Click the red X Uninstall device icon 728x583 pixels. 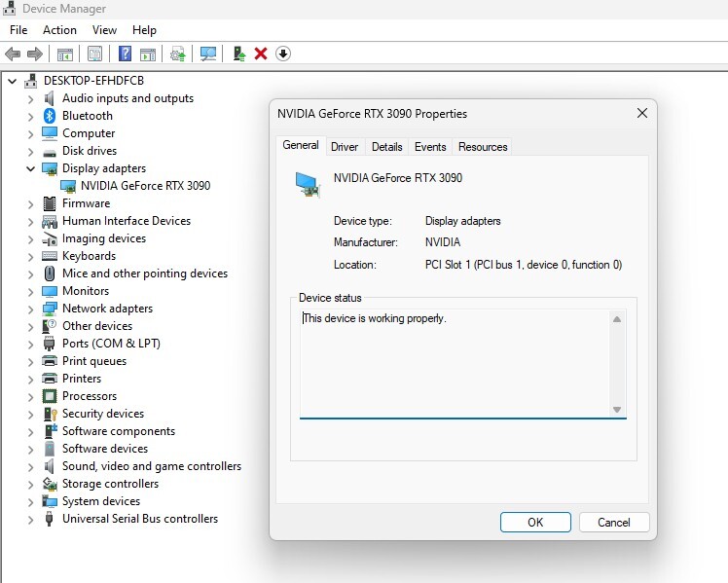coord(261,54)
